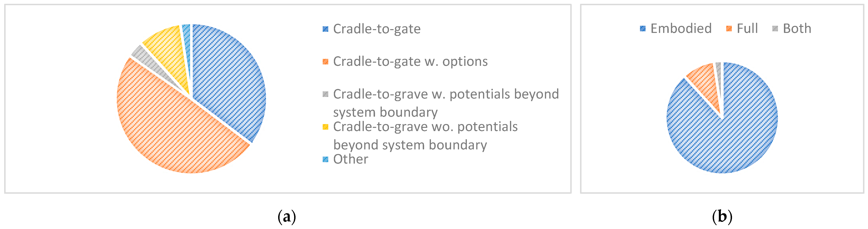Click the light blue Other legend marker
Image resolution: width=868 pixels, height=229 pixels.
pos(325,159)
